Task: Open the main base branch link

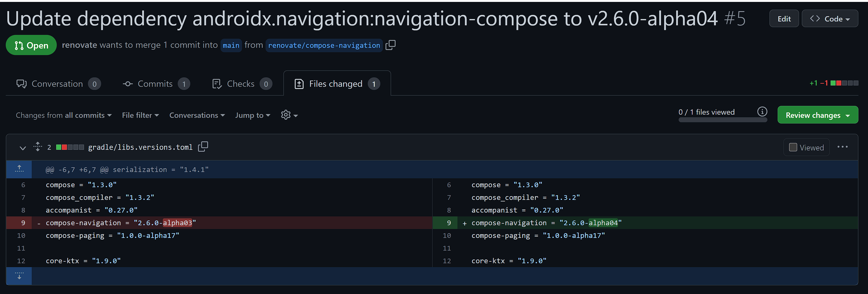Action: [x=231, y=45]
